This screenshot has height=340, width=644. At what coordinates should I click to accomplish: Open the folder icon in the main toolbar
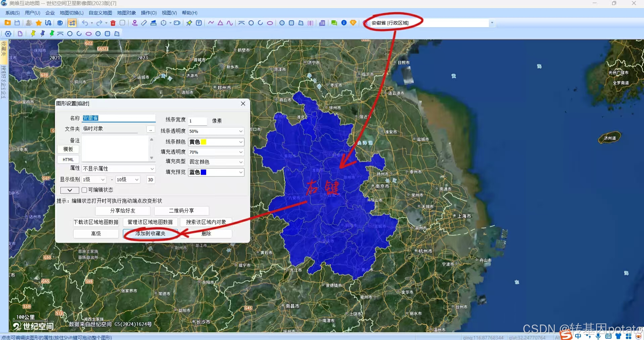7,23
